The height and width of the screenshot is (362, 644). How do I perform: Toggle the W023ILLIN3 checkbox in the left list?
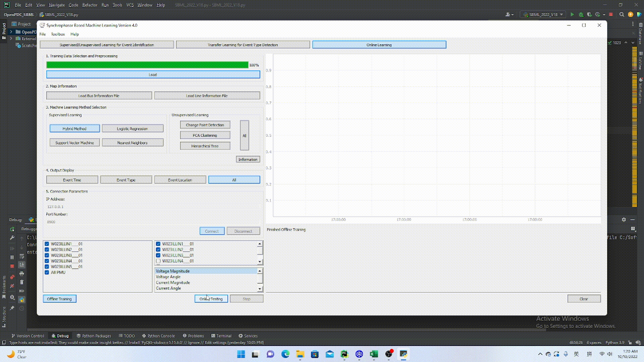pos(47,255)
